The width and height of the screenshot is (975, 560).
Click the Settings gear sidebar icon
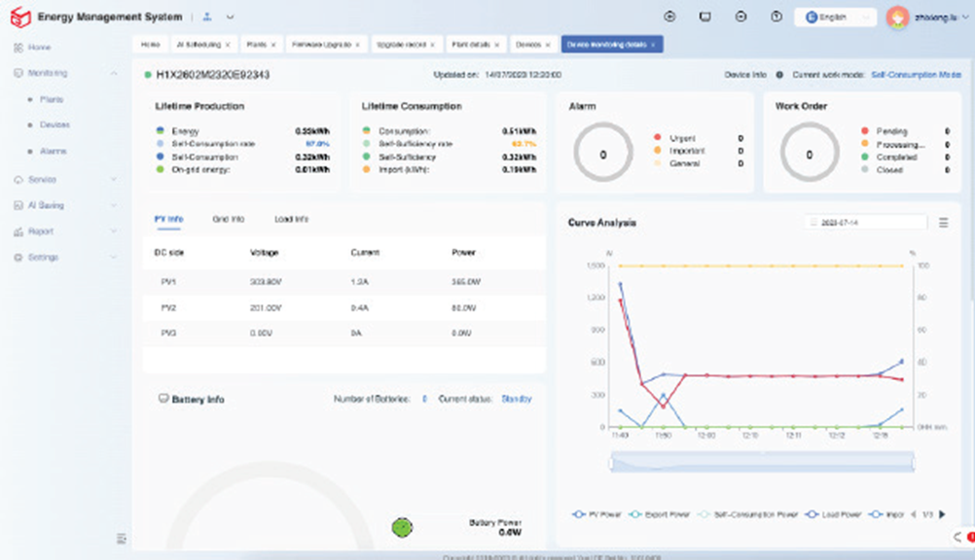tap(18, 258)
